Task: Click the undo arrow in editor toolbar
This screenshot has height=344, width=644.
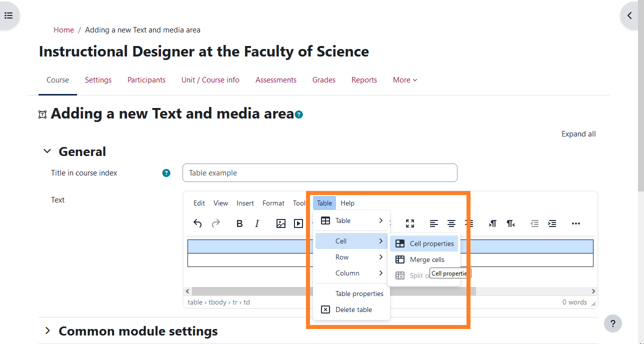Action: (x=197, y=223)
